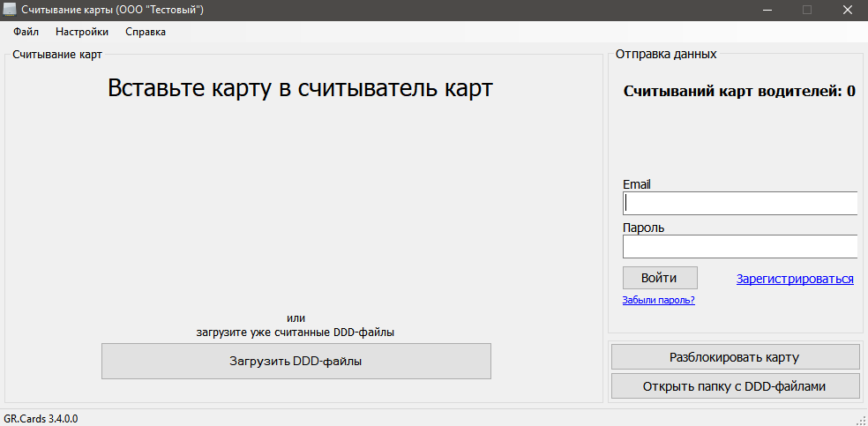Open the Настройки menu
The image size is (868, 426).
[x=82, y=32]
